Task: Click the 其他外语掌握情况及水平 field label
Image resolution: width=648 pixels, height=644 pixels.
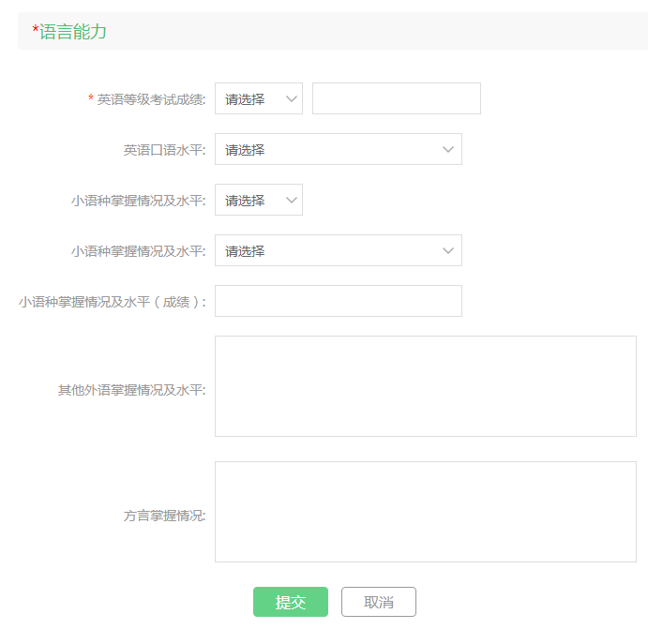Action: [132, 390]
